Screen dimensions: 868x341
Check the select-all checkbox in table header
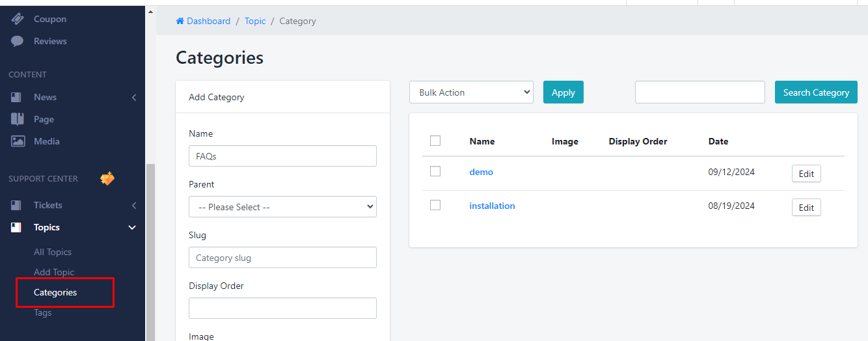[x=435, y=141]
